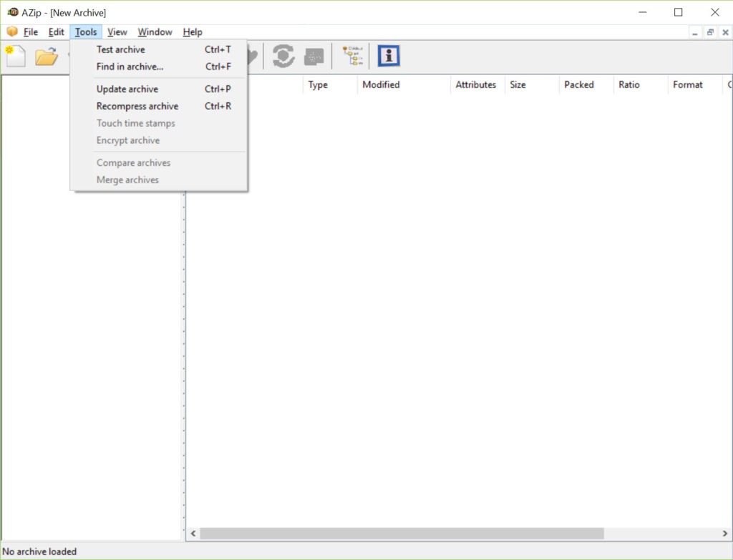Close the inner New Archive child window
The height and width of the screenshot is (560, 733).
pos(725,33)
